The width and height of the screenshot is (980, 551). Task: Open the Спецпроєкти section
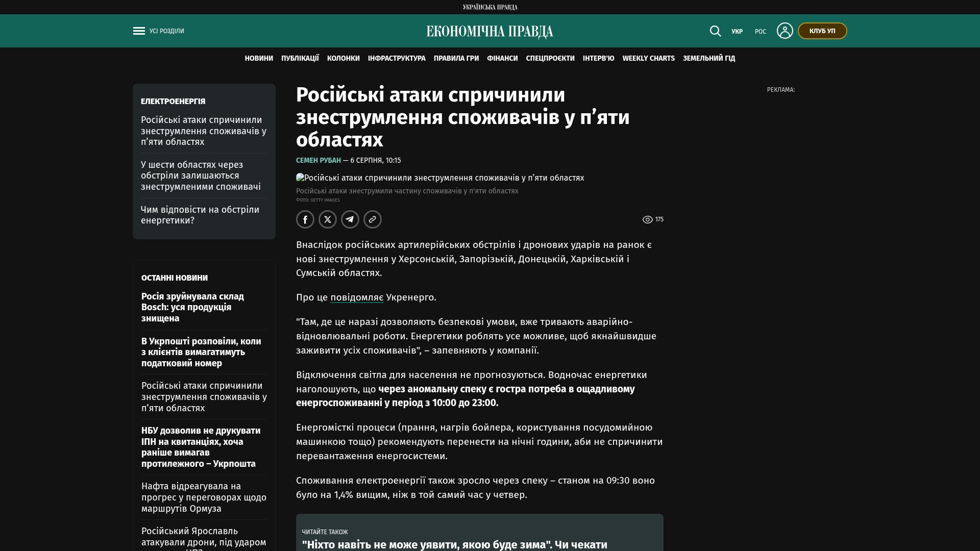[550, 59]
